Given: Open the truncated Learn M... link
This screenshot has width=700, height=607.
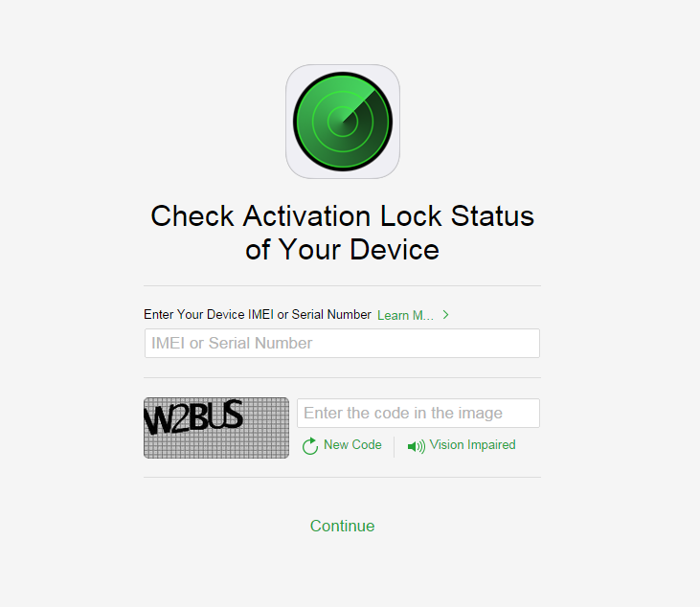Looking at the screenshot, I should click(405, 315).
